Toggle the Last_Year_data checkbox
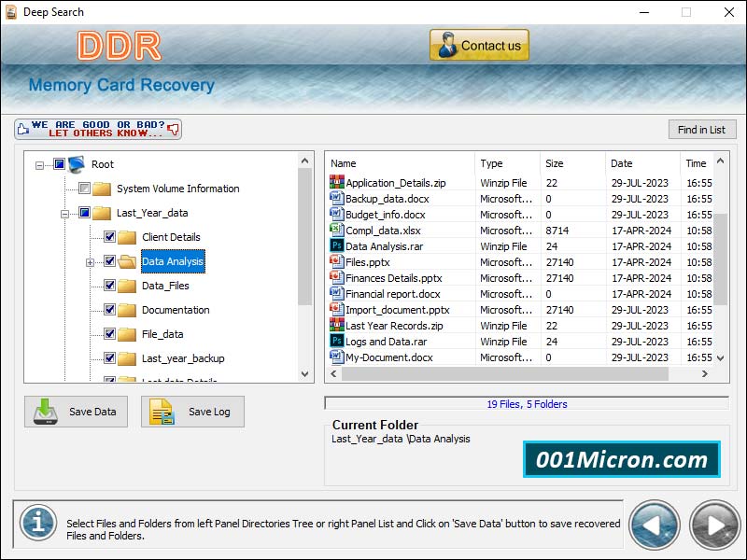This screenshot has height=560, width=747. 84,213
